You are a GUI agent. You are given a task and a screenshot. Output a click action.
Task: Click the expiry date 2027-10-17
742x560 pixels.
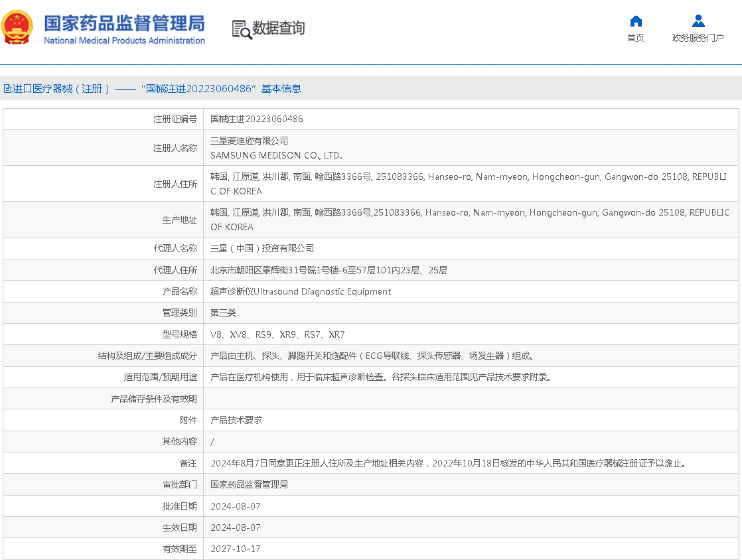point(236,549)
